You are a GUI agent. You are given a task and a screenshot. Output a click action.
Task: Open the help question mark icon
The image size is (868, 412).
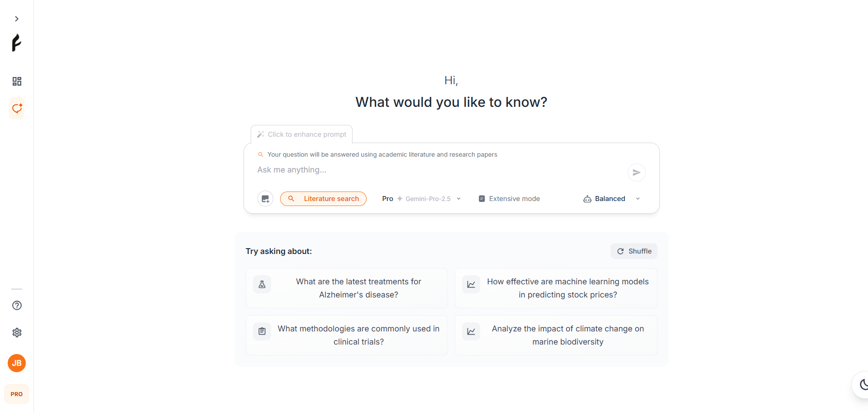[17, 306]
